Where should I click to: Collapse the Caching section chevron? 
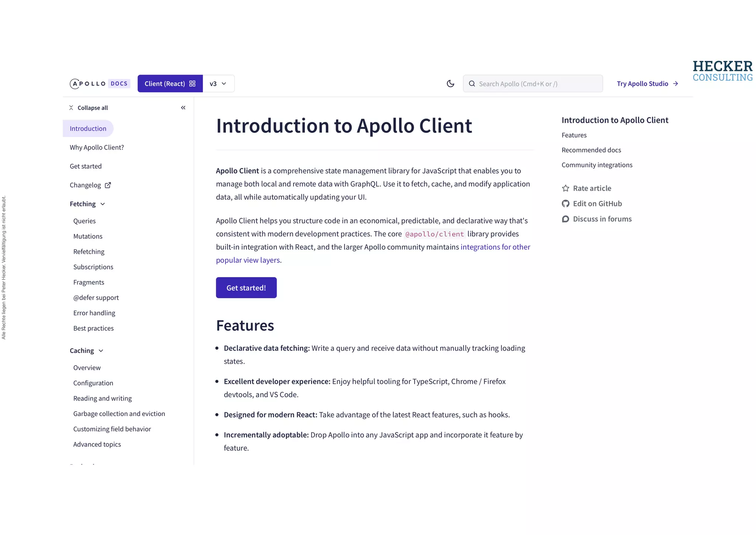click(101, 351)
